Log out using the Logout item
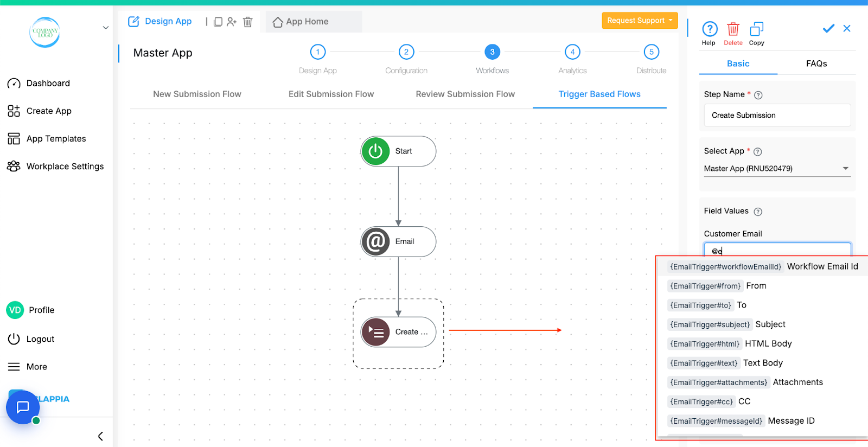 pos(31,339)
